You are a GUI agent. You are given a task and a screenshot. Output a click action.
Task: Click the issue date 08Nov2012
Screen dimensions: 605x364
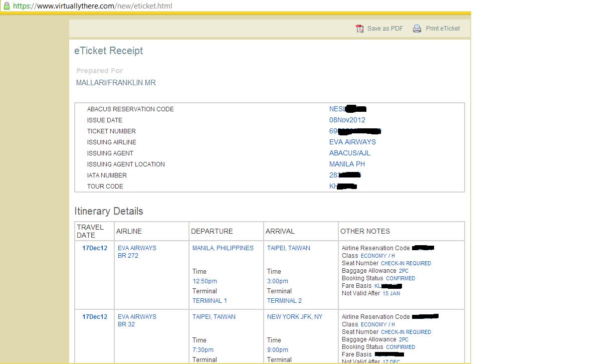click(347, 120)
